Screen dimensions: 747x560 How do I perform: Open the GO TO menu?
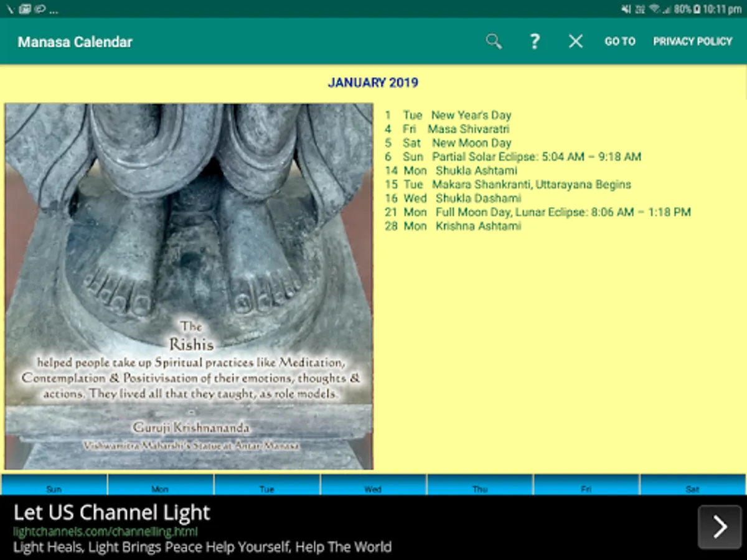coord(620,42)
